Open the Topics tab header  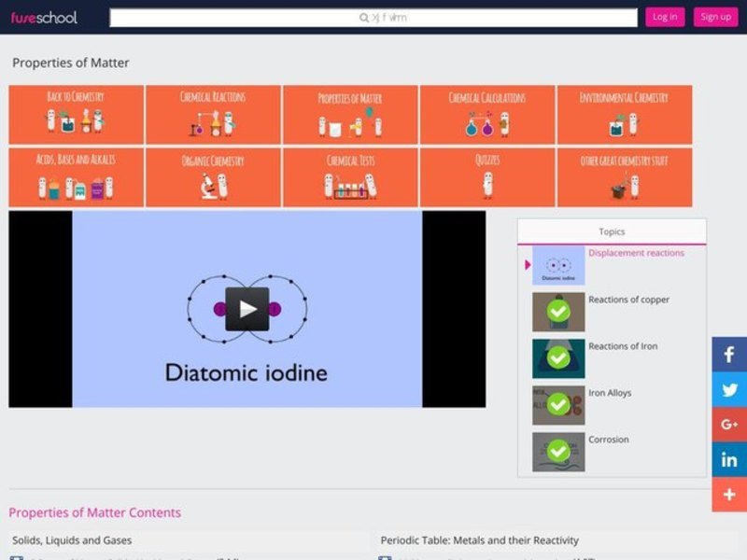[612, 231]
